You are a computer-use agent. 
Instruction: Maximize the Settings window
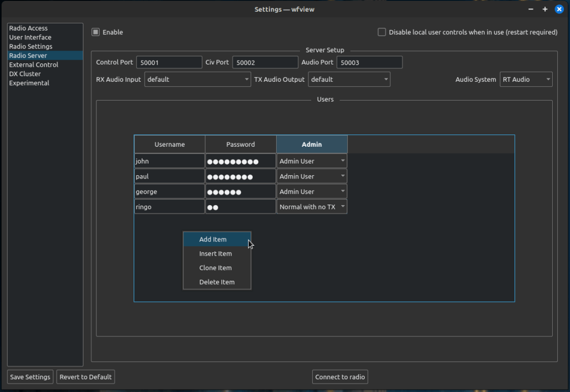545,9
